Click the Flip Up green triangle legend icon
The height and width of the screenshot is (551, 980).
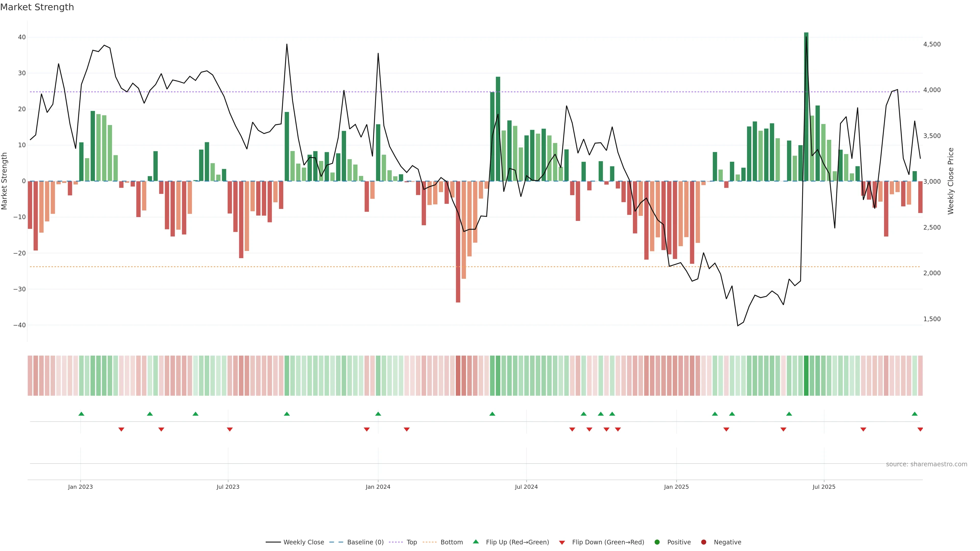tap(475, 542)
